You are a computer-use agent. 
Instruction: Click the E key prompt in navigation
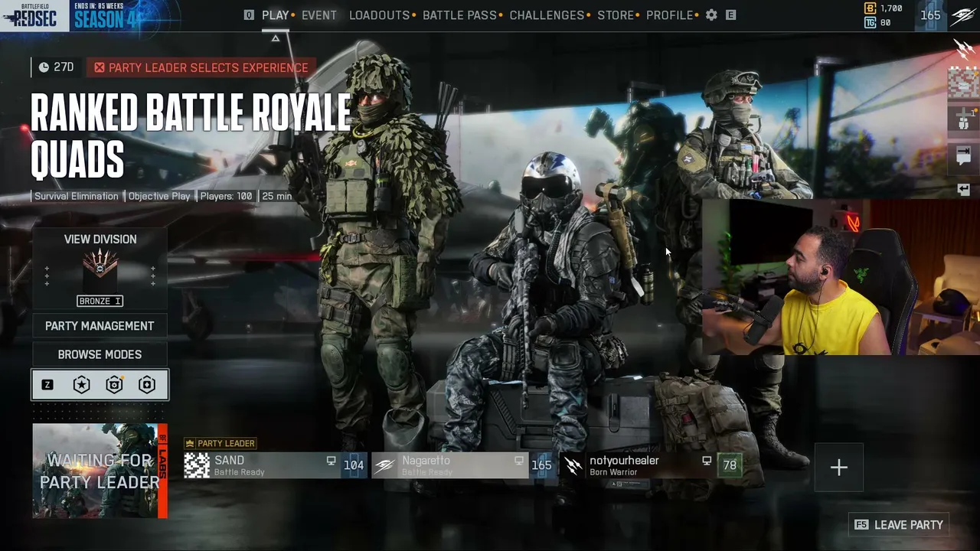[730, 15]
